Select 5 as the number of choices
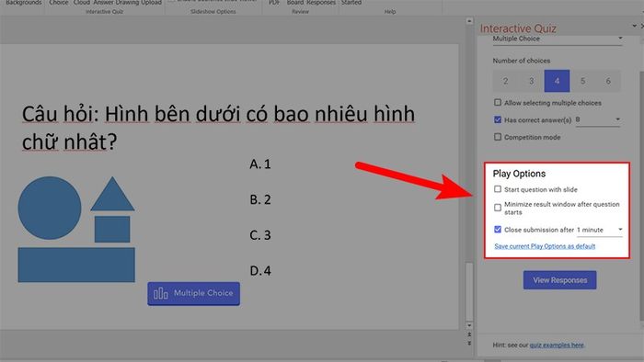644x362 pixels. pyautogui.click(x=582, y=81)
